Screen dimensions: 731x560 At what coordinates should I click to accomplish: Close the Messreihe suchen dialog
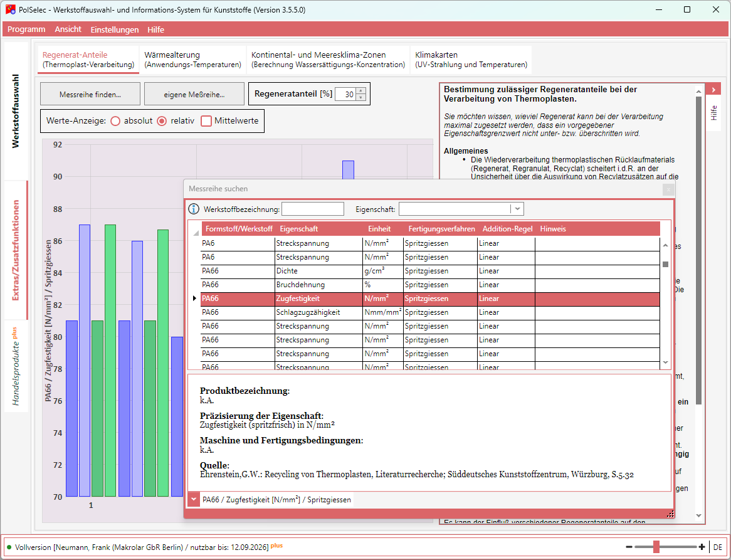click(x=668, y=189)
